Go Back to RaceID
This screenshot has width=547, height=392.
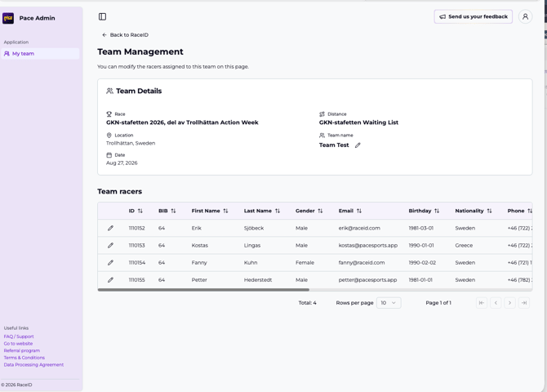[x=125, y=35]
